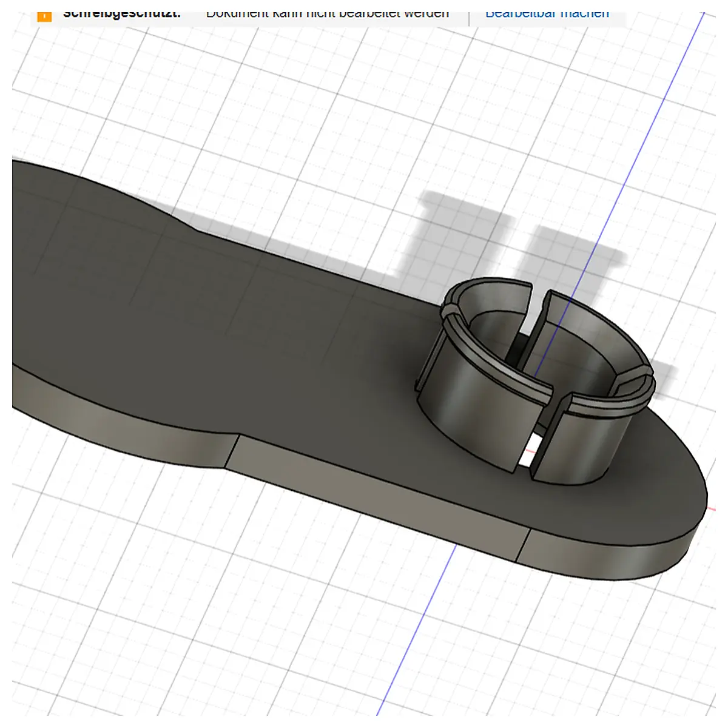Select the split cylindrical clip on the model
The image size is (728, 728).
pos(534,381)
